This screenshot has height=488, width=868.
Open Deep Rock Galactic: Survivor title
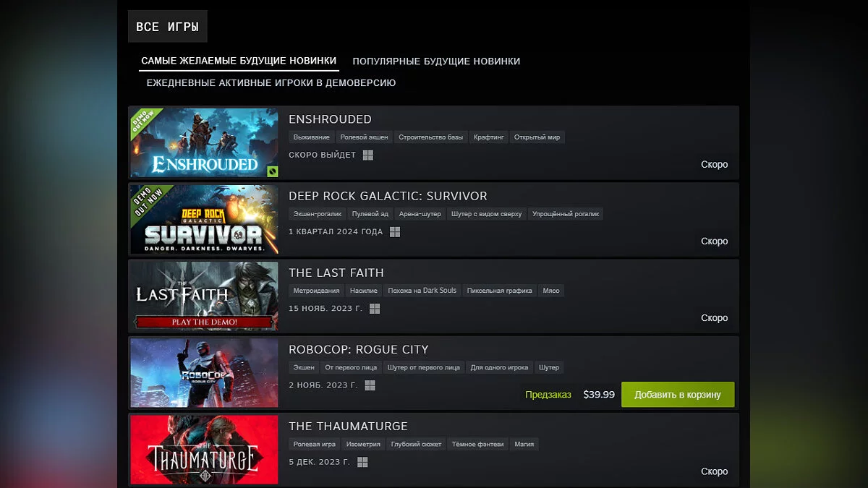[x=388, y=196]
